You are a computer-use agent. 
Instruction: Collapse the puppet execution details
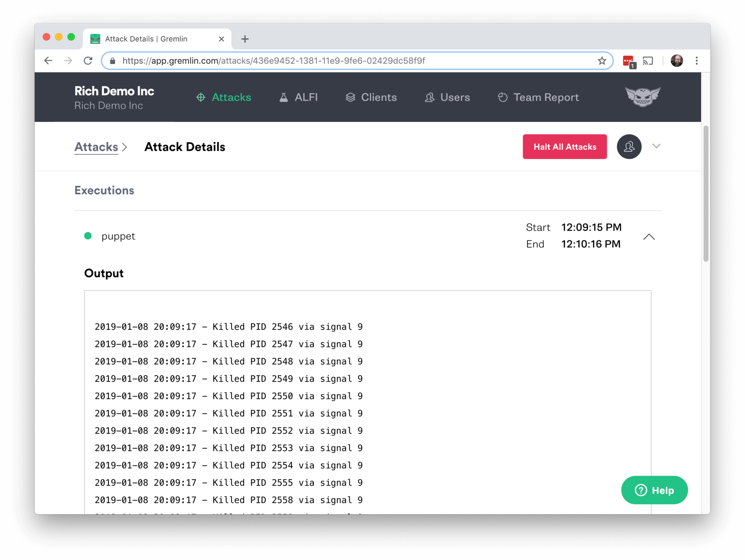(649, 237)
